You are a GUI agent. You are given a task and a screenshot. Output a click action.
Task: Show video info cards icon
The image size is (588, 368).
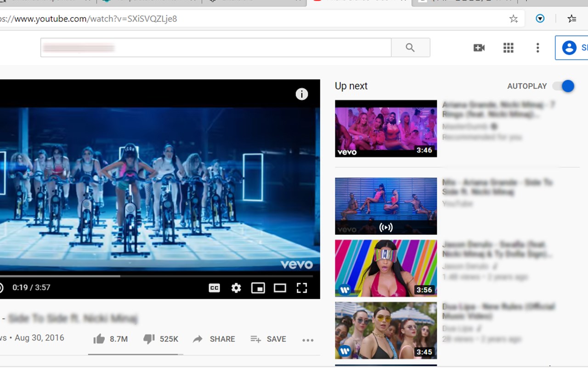(x=302, y=94)
